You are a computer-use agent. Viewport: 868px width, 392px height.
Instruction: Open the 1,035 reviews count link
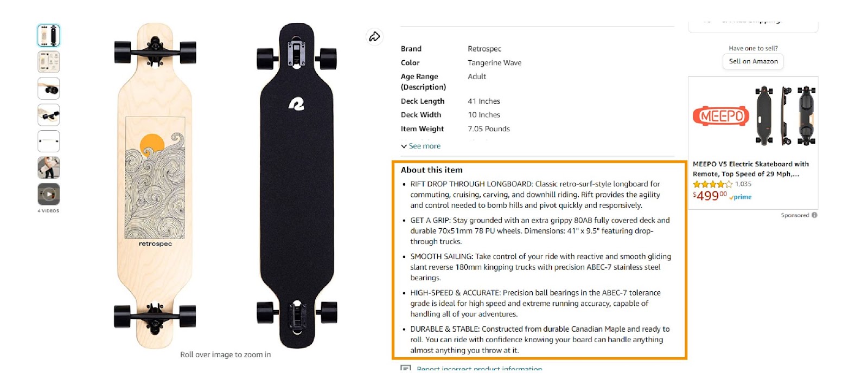pos(743,184)
